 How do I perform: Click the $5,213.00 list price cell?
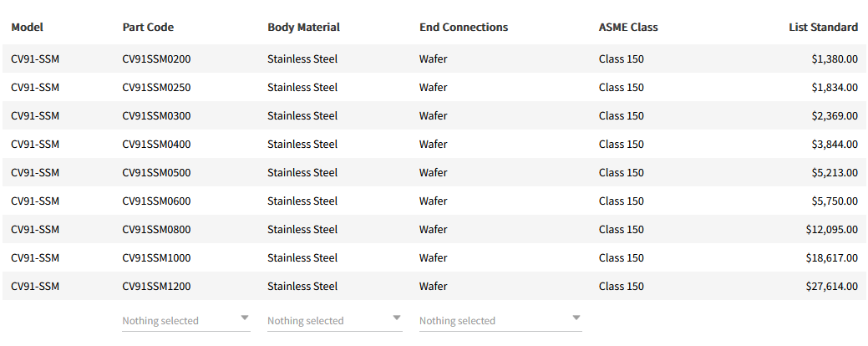pyautogui.click(x=834, y=172)
